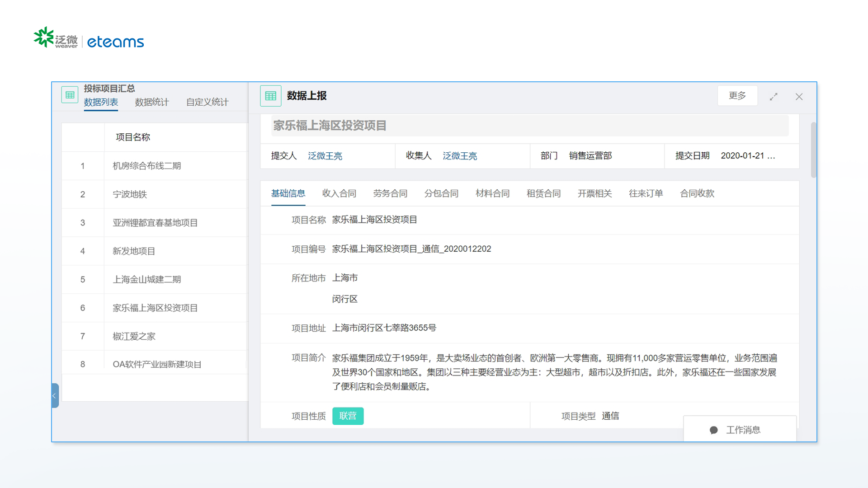
Task: Open the 收入合同 tab
Action: [339, 193]
